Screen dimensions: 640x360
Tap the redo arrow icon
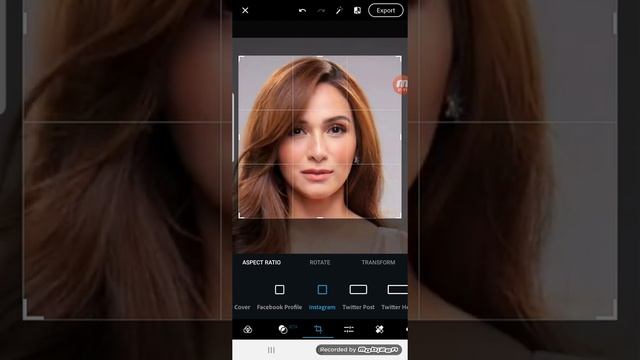[x=321, y=11]
